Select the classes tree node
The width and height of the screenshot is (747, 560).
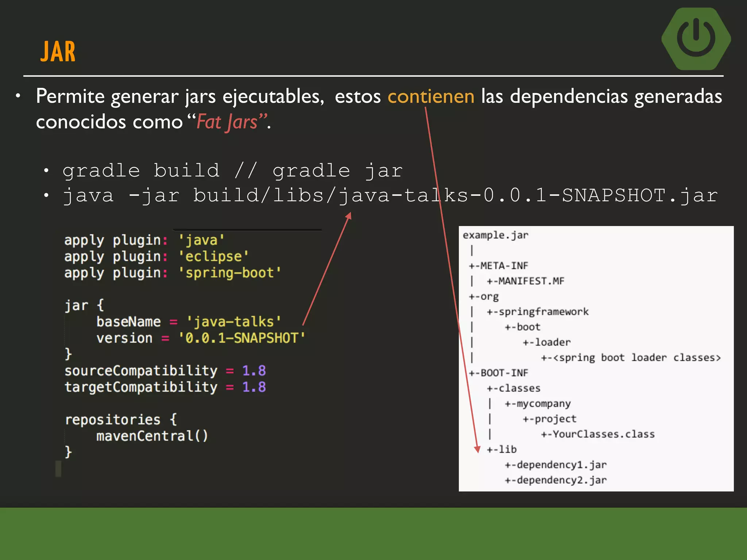514,388
